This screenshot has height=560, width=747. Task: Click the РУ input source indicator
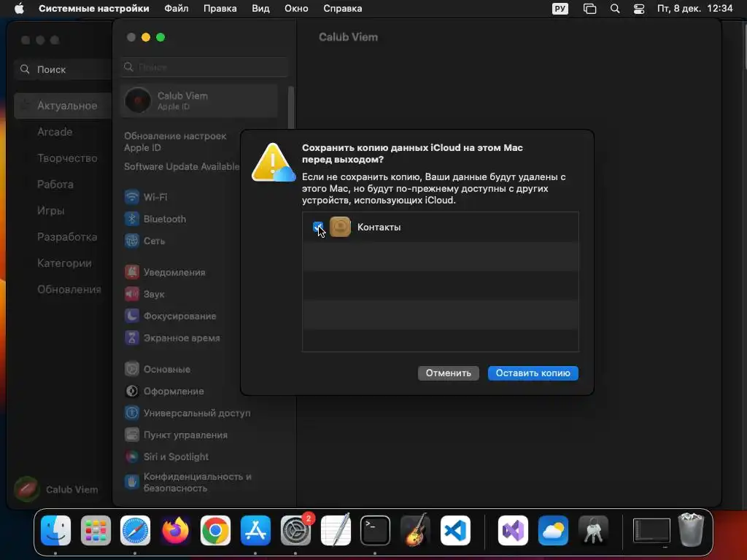coord(560,9)
